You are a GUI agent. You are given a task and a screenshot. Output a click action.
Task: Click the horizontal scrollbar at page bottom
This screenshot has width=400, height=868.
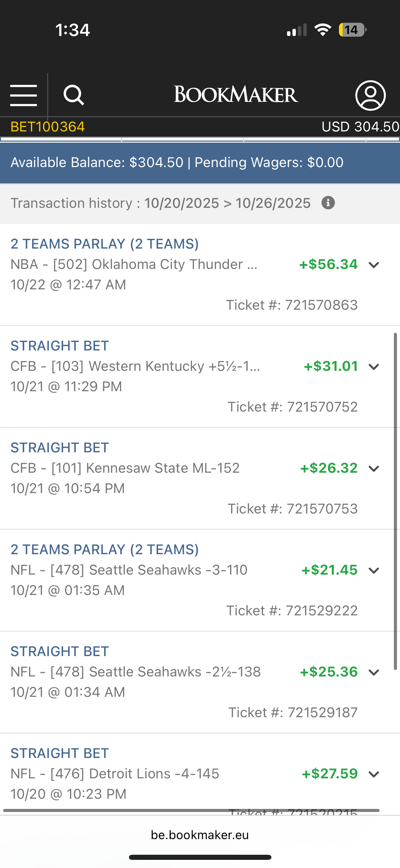point(191,810)
